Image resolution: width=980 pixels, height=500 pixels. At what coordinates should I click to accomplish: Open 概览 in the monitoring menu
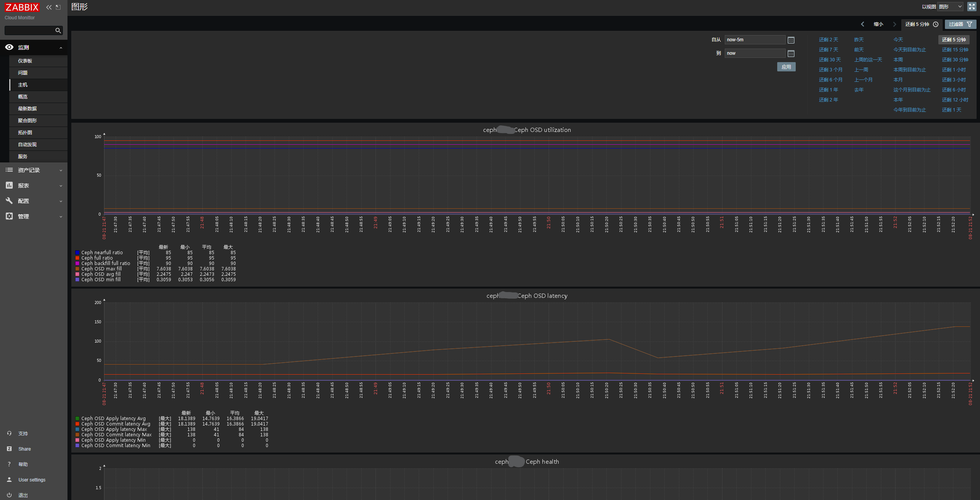(x=38, y=97)
